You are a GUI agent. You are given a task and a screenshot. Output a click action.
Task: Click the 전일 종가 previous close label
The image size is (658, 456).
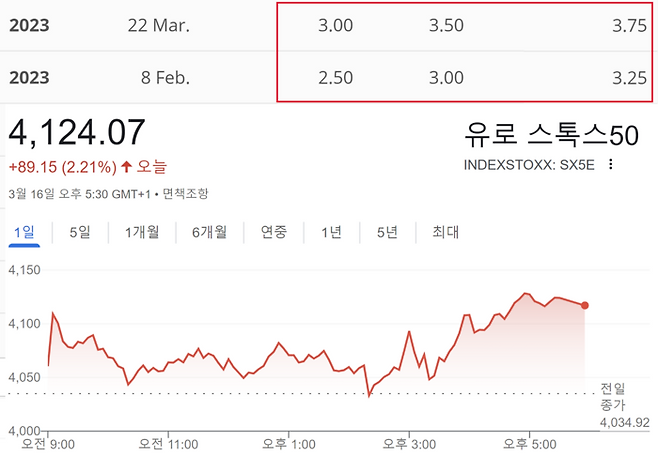(613, 397)
